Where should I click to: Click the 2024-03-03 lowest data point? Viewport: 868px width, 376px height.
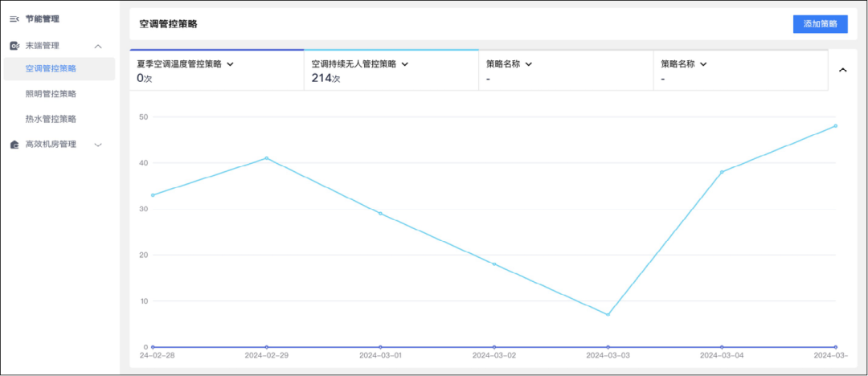click(608, 314)
